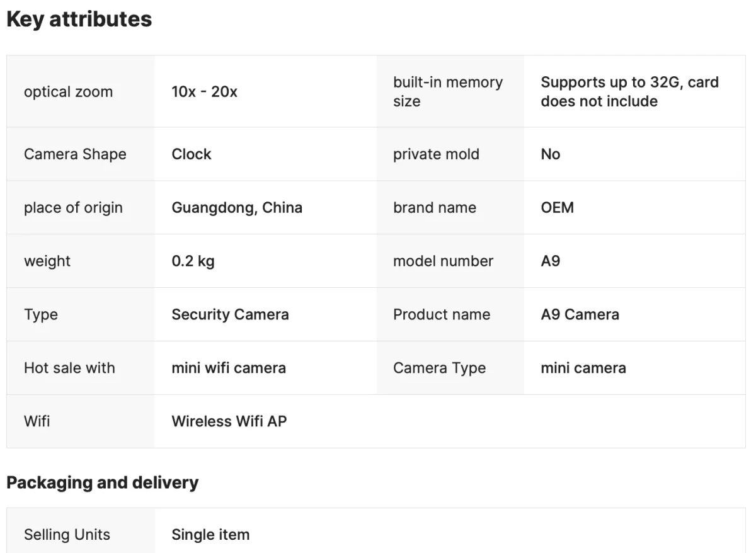
Task: Click the Security Camera type value
Action: [x=230, y=314]
